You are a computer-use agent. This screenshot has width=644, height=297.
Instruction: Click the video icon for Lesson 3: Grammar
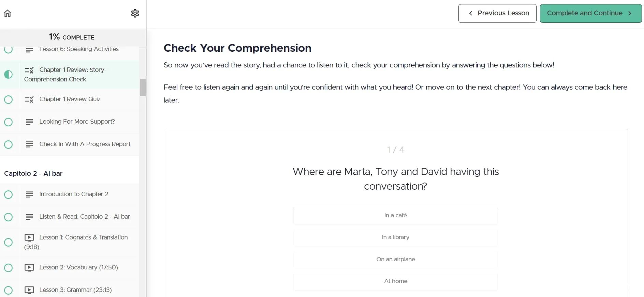click(x=29, y=290)
